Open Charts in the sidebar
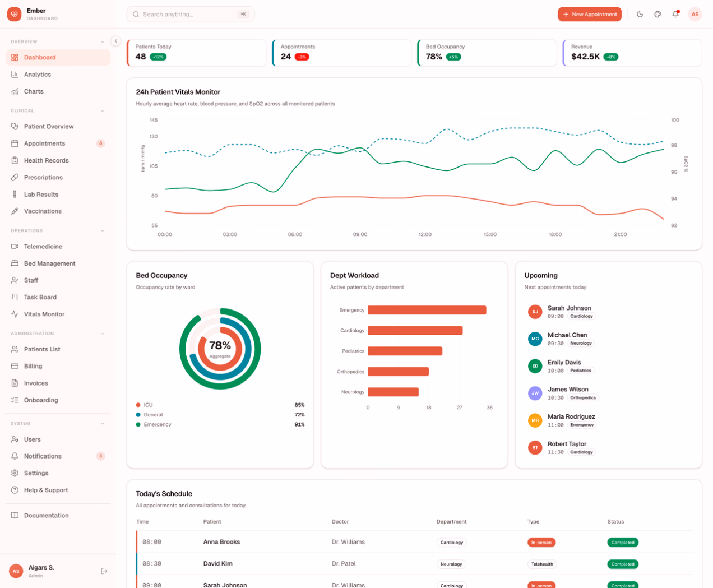Image resolution: width=713 pixels, height=588 pixels. [x=58, y=91]
